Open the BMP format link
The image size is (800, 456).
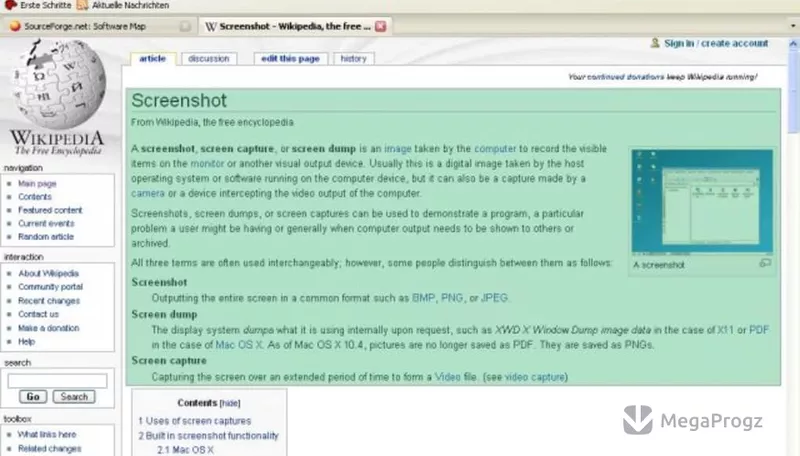(423, 298)
